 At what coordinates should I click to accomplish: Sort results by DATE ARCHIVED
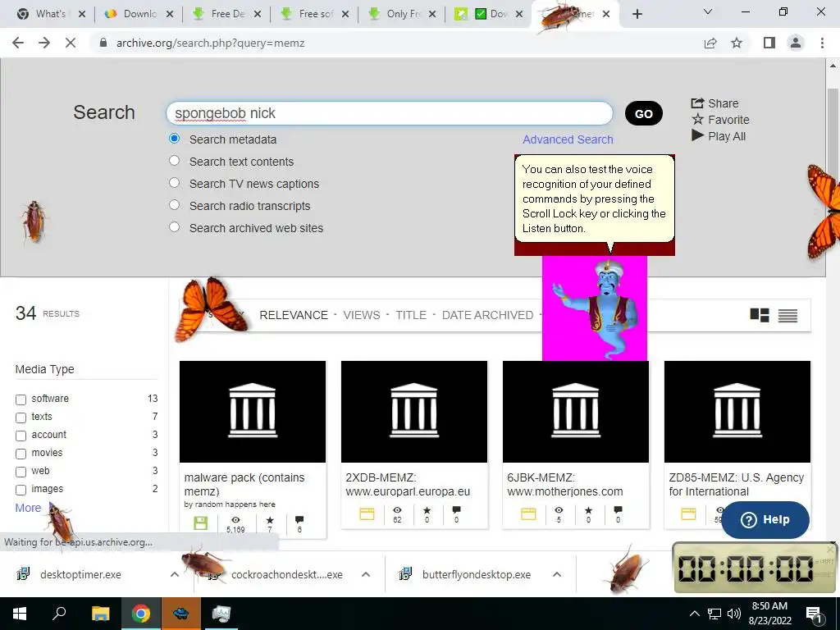487,315
